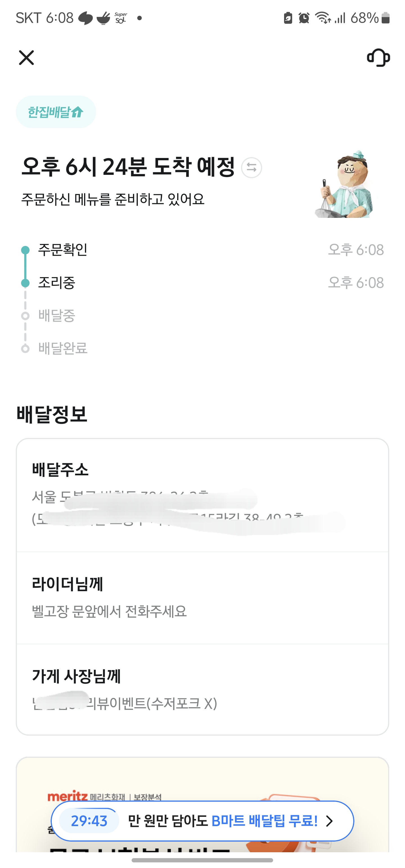405x868 pixels.
Task: Select the 조리중 status step
Action: [57, 283]
